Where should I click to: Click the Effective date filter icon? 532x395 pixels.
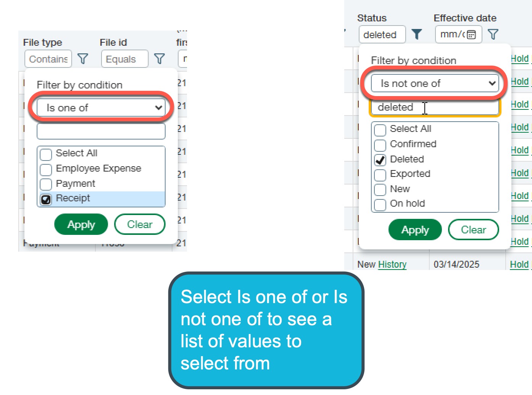point(493,34)
